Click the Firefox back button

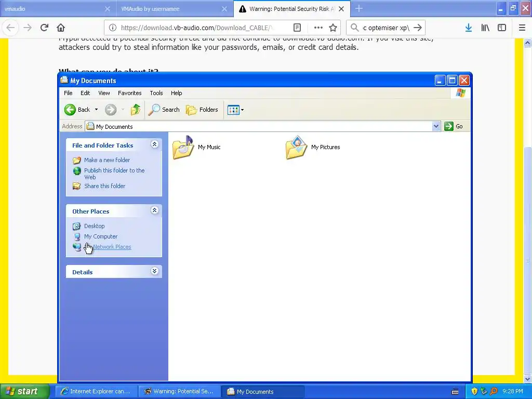click(10, 28)
